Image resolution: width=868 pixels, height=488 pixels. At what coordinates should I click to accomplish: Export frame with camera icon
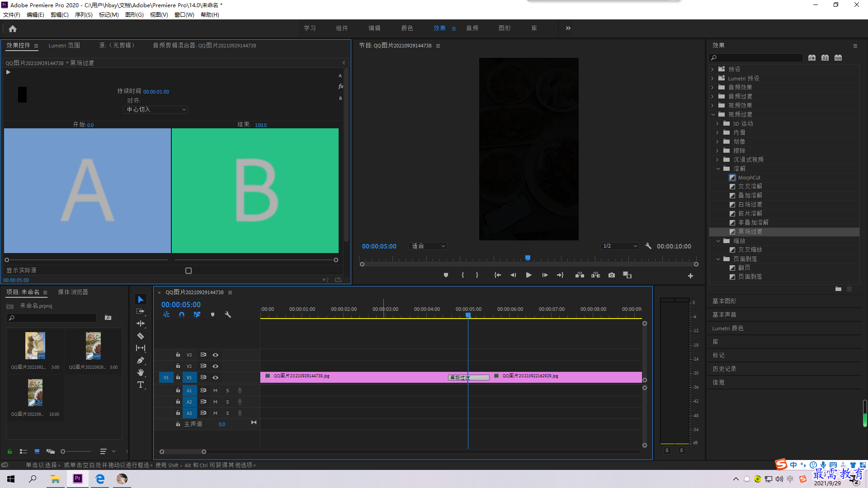(612, 275)
